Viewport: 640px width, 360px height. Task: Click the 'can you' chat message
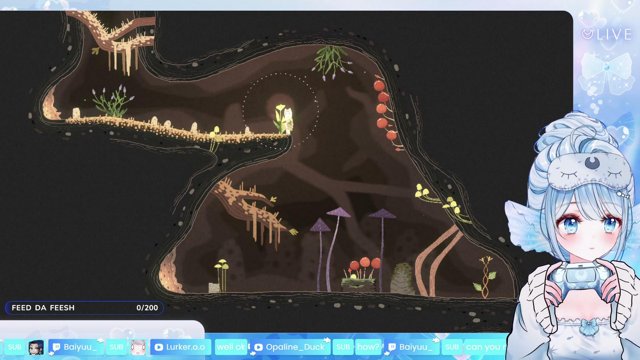point(484,347)
